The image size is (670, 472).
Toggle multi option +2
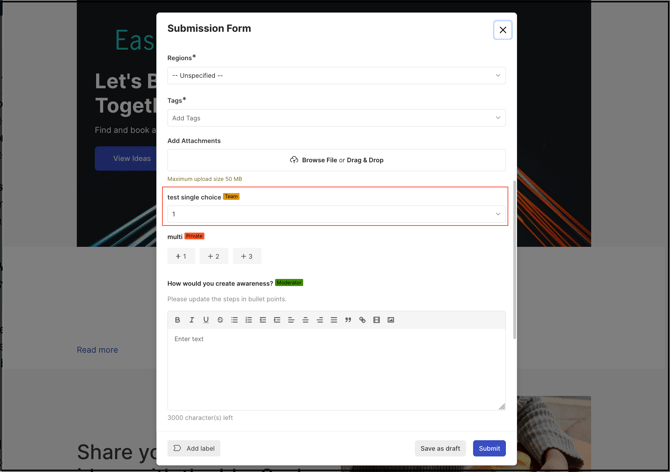click(x=214, y=256)
